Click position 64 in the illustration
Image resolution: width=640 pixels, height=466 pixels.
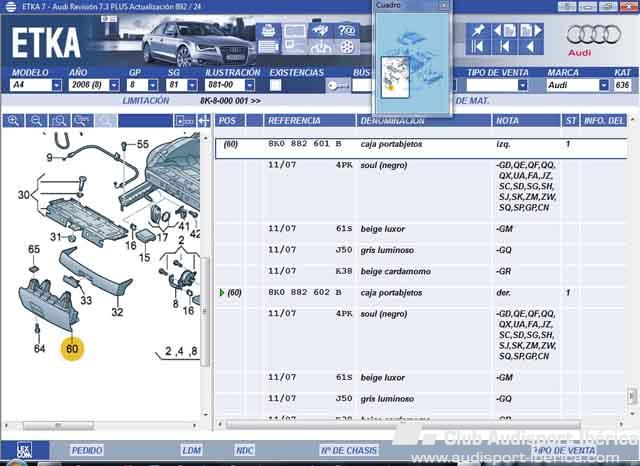[39, 348]
